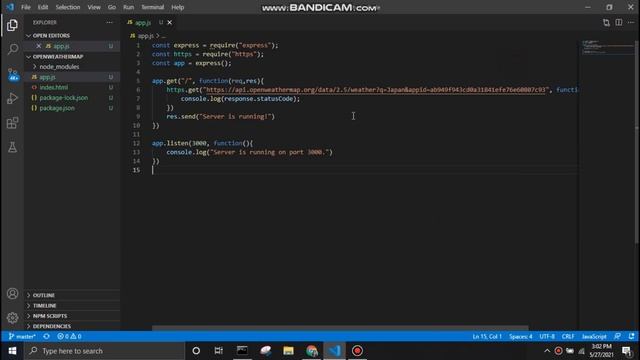
Task: Open Run and Debug view
Action: pos(12,98)
